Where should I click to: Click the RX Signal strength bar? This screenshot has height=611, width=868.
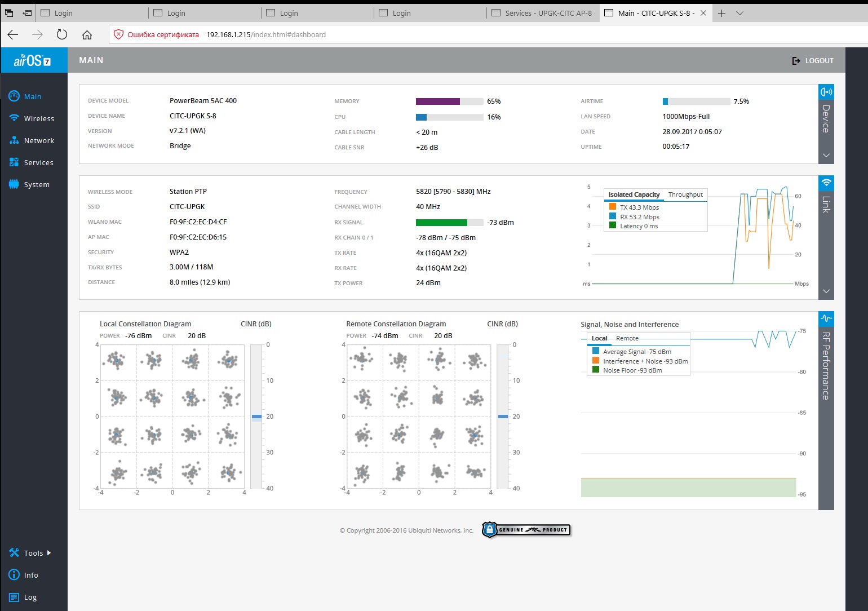coord(450,223)
